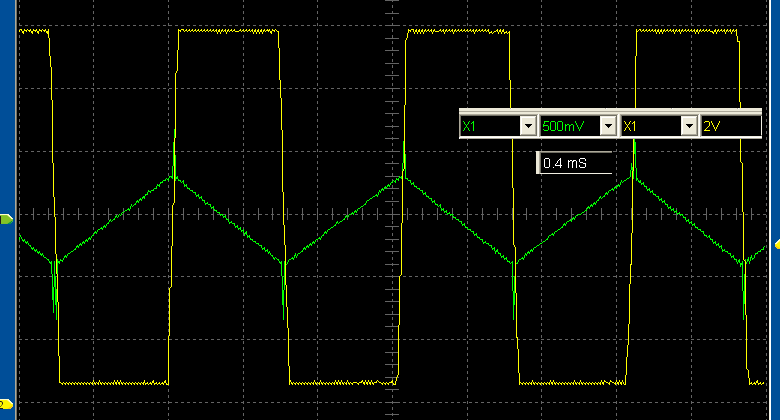This screenshot has width=780, height=420.
Task: Open the 500mV volts-per-division dropdown
Action: point(608,126)
